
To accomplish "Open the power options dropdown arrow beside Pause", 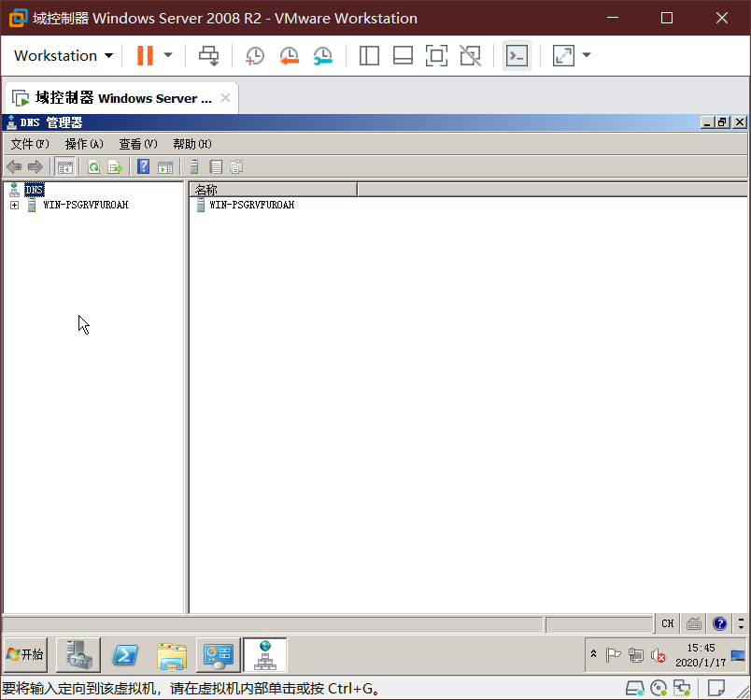I will point(168,55).
